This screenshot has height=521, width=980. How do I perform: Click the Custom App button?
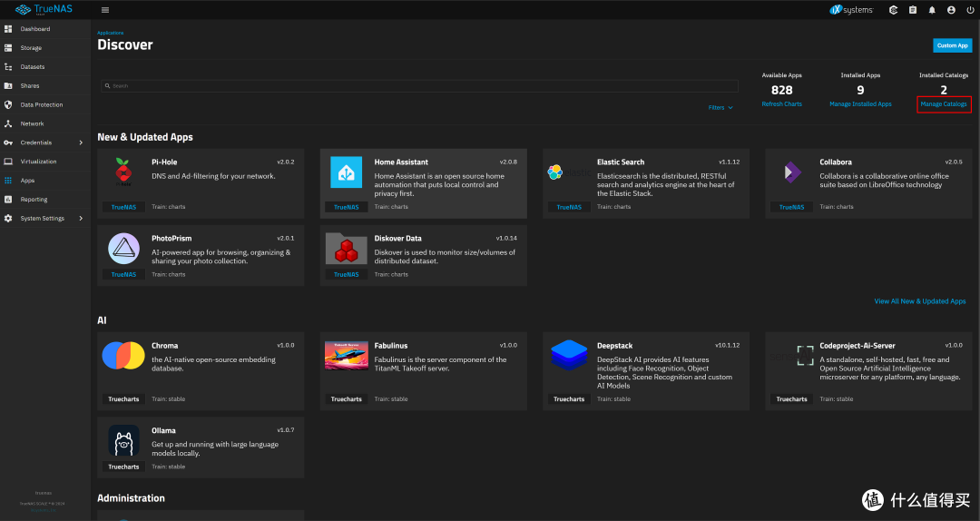(953, 45)
